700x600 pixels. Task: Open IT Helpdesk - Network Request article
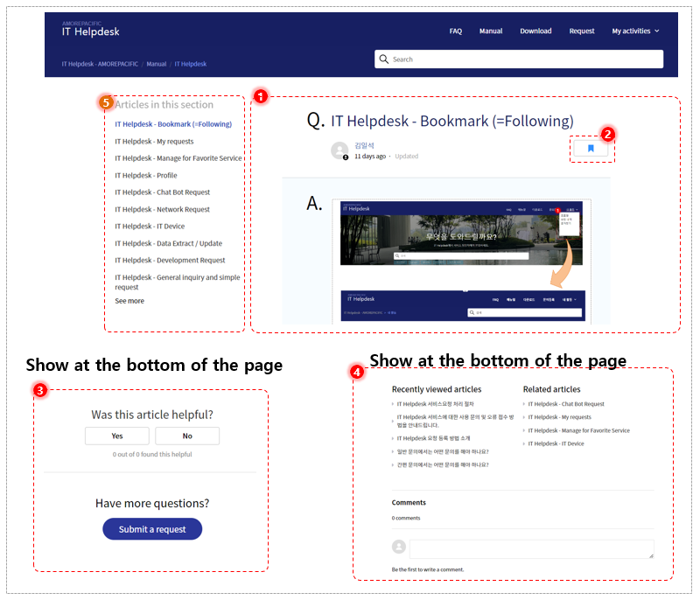(162, 209)
